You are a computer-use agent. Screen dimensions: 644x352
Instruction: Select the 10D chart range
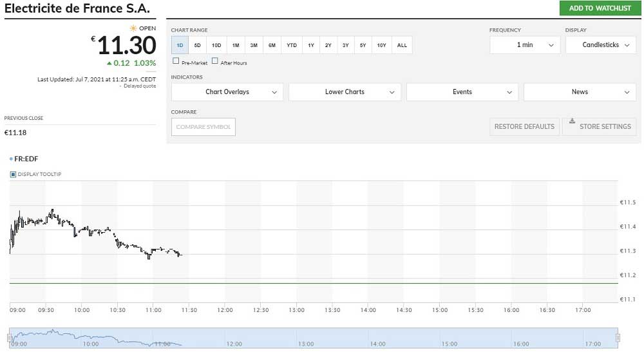(216, 45)
